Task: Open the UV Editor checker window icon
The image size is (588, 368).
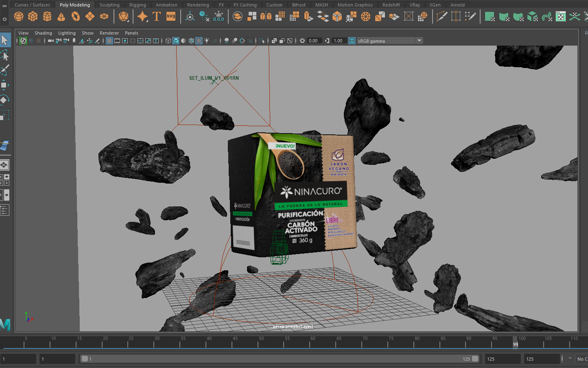Action: 561,16
